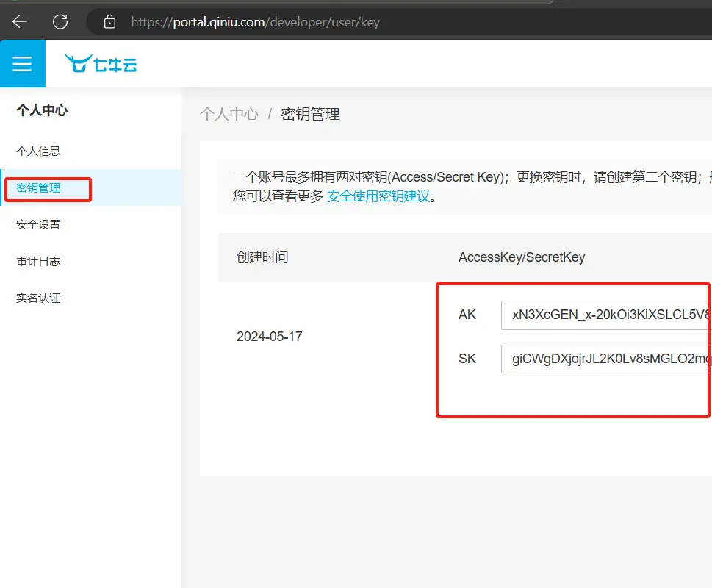Click the 创建时间 column header
This screenshot has width=712, height=588.
coord(262,257)
